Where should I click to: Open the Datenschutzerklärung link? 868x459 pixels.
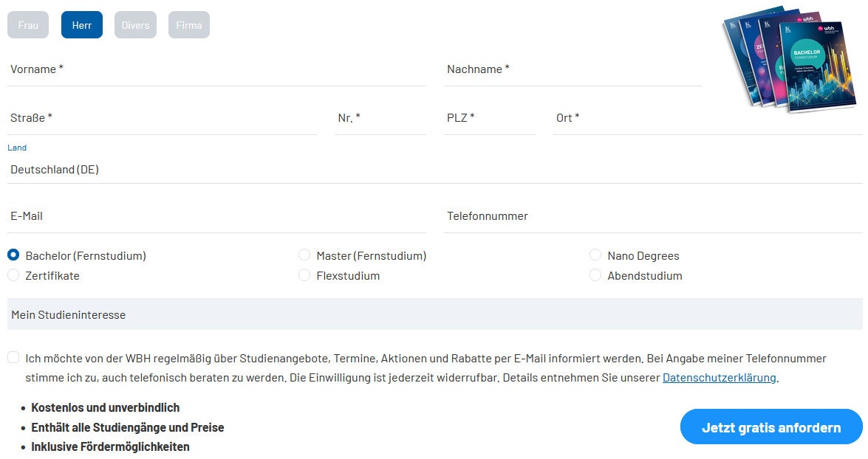point(719,377)
